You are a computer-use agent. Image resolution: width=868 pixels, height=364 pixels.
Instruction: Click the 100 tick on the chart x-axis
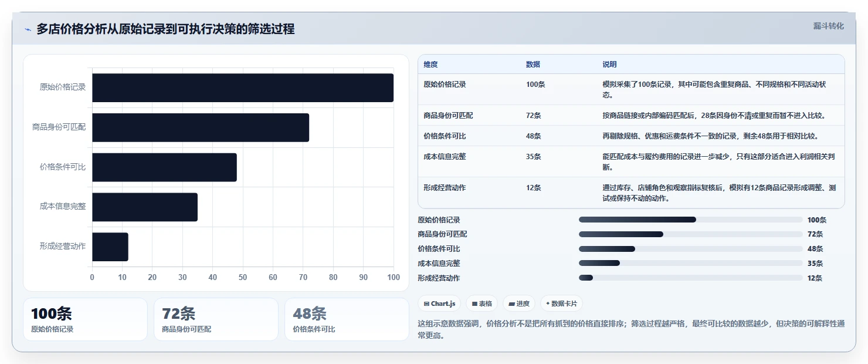pos(394,277)
